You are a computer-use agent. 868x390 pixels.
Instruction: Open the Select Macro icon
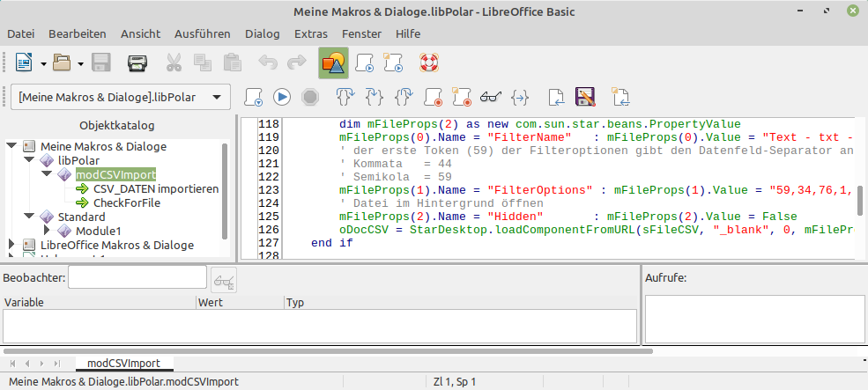(x=366, y=63)
